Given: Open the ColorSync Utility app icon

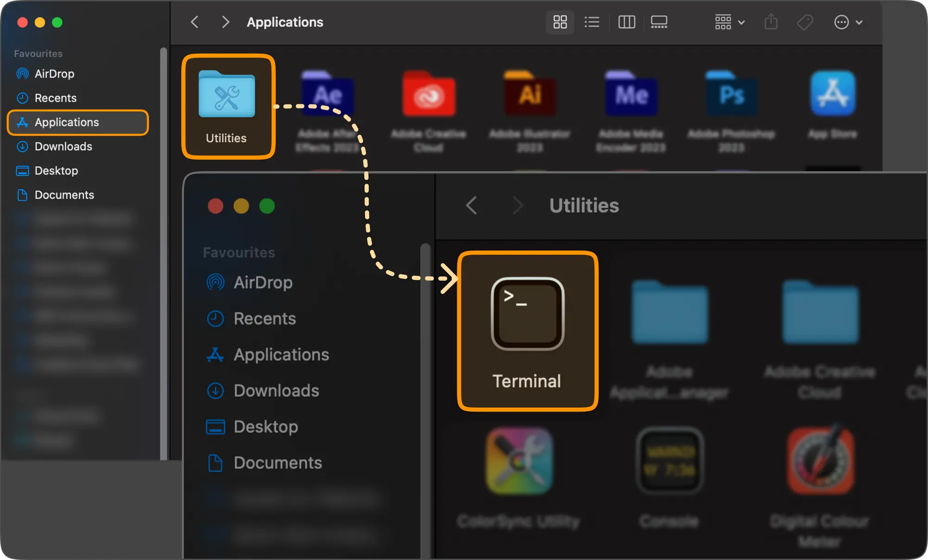Looking at the screenshot, I should pos(519,461).
